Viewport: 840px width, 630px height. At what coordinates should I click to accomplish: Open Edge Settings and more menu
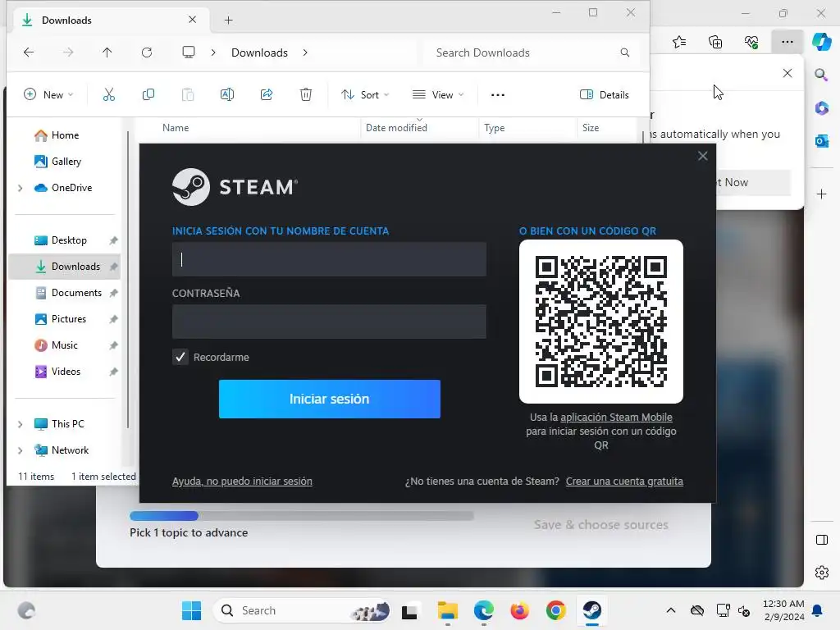[787, 42]
